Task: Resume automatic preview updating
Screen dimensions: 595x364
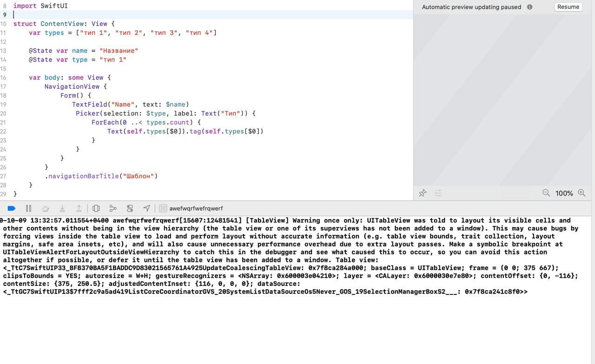Action: (x=568, y=7)
